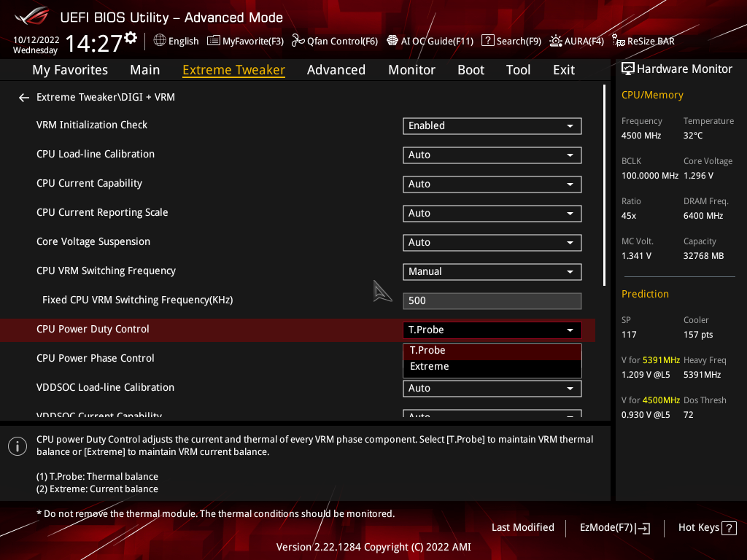Open Qfan Control(F6) label
Viewport: 747px width, 560px height.
pyautogui.click(x=343, y=42)
